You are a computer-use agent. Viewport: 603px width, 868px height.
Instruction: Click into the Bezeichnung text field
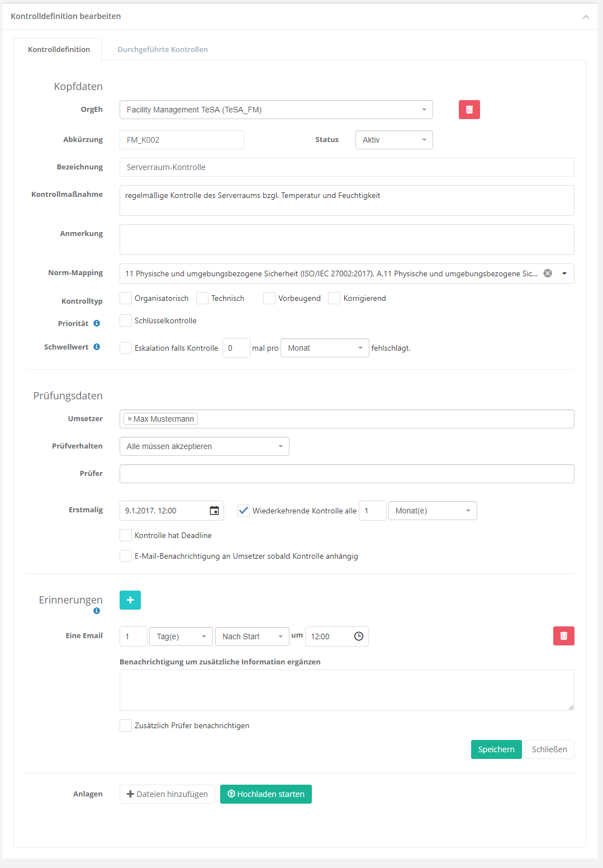point(346,167)
